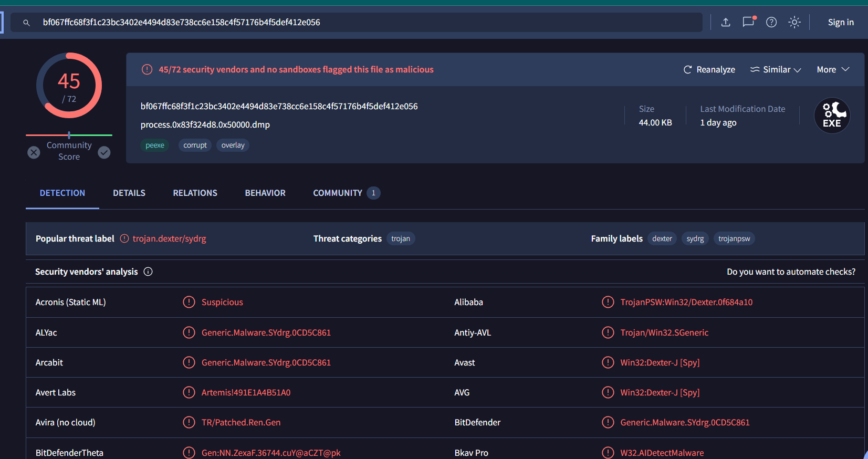Click the community score slider bar

tap(69, 135)
